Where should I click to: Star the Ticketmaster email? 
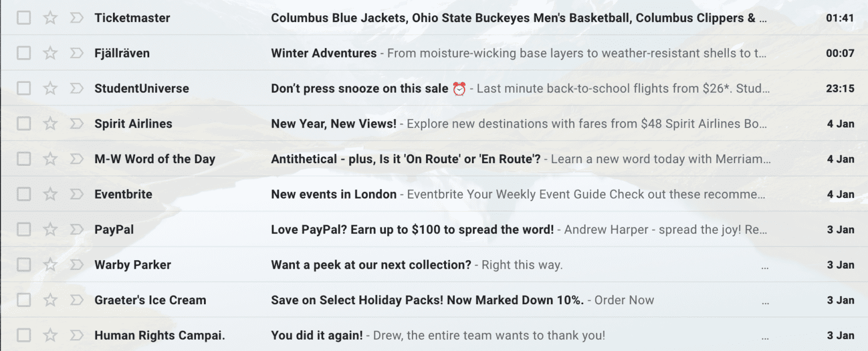click(x=50, y=17)
